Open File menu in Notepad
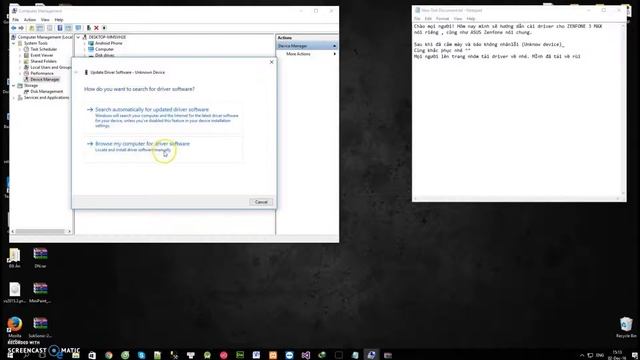The image size is (640, 360). 417,19
